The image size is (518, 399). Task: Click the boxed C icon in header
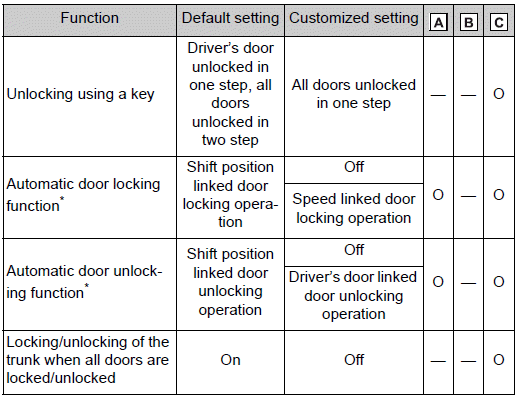point(499,22)
